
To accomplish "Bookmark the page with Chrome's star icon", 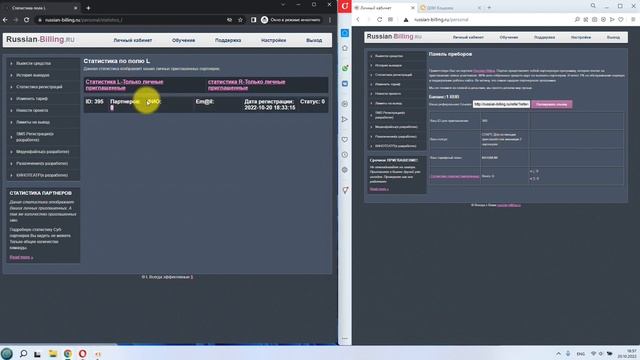I will coord(240,20).
